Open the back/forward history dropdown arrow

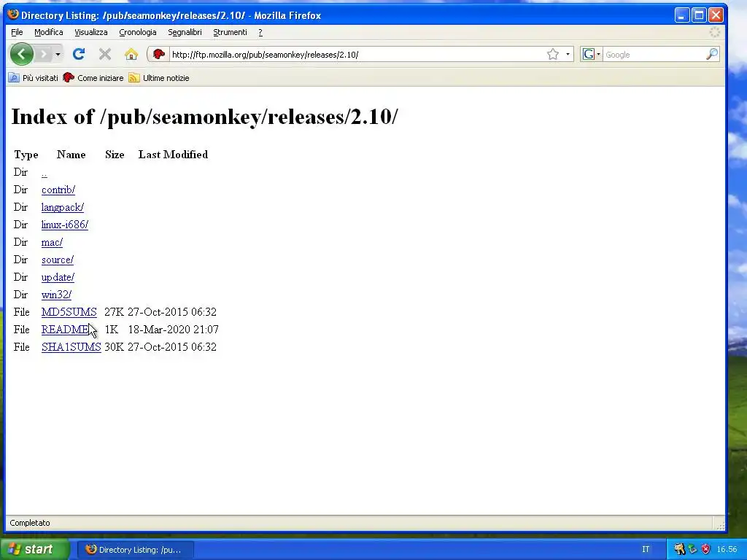point(58,54)
